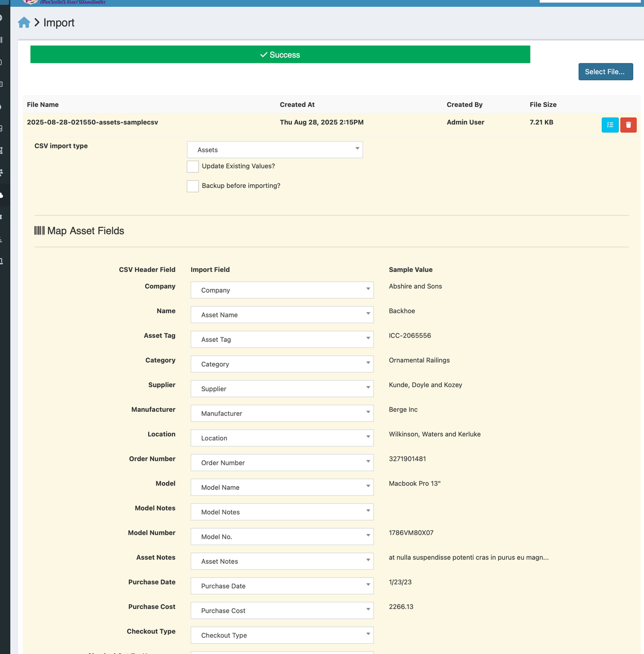Click the sample value 3271901481
This screenshot has height=654, width=644.
407,459
